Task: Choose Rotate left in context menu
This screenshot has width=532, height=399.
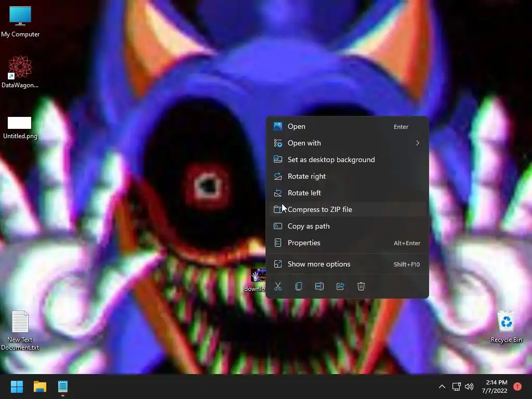Action: [347, 193]
